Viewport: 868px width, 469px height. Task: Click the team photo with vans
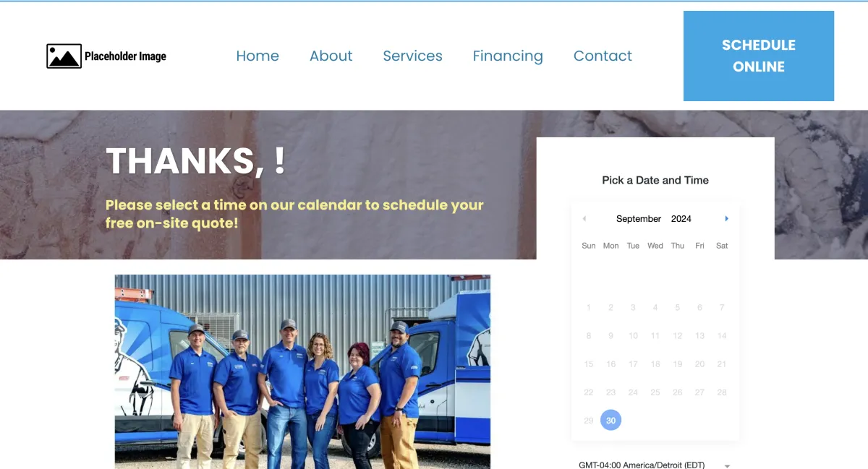click(x=302, y=371)
